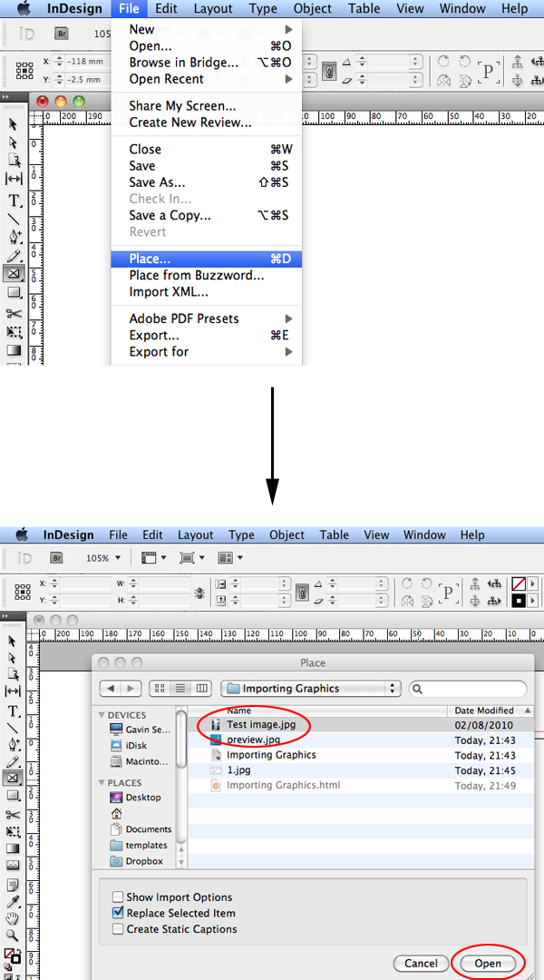Select the Gap tool beside the Place dialog
This screenshot has width=544, height=980.
click(13, 691)
